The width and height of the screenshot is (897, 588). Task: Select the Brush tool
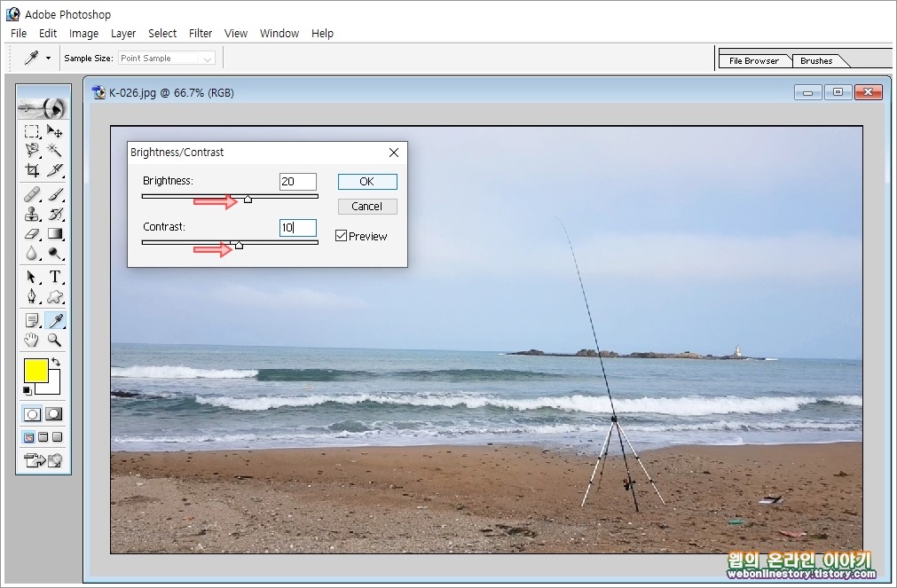55,195
